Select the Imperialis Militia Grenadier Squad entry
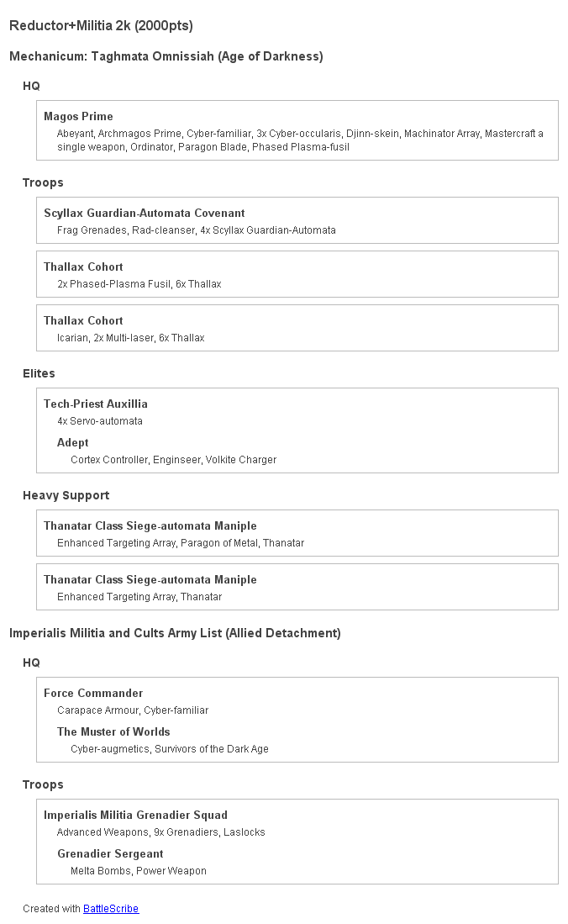 point(135,815)
